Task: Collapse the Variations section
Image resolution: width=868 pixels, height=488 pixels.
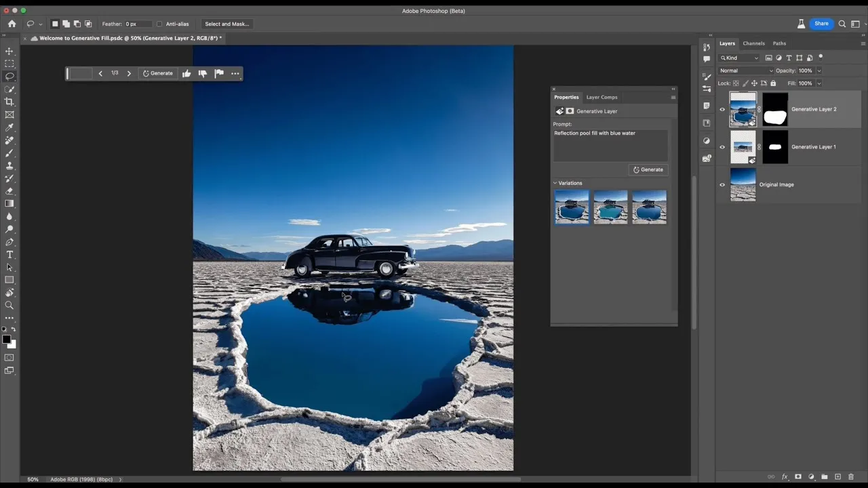Action: (x=555, y=183)
